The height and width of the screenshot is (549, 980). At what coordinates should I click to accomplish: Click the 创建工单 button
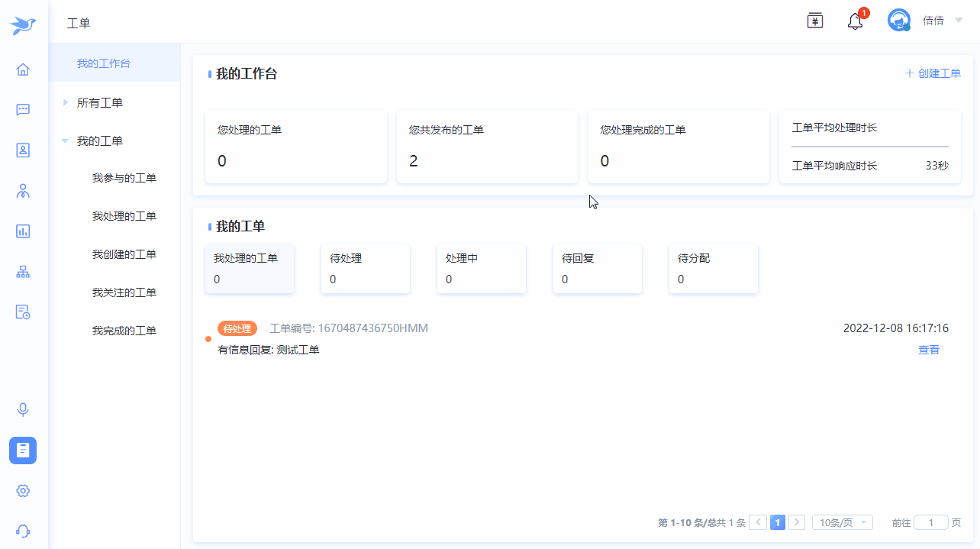933,73
